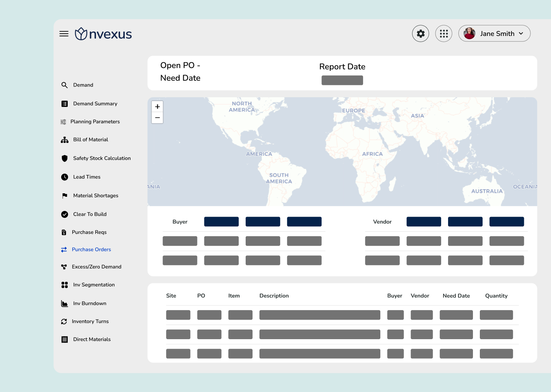
Task: Open Demand Summary page
Action: (x=95, y=104)
